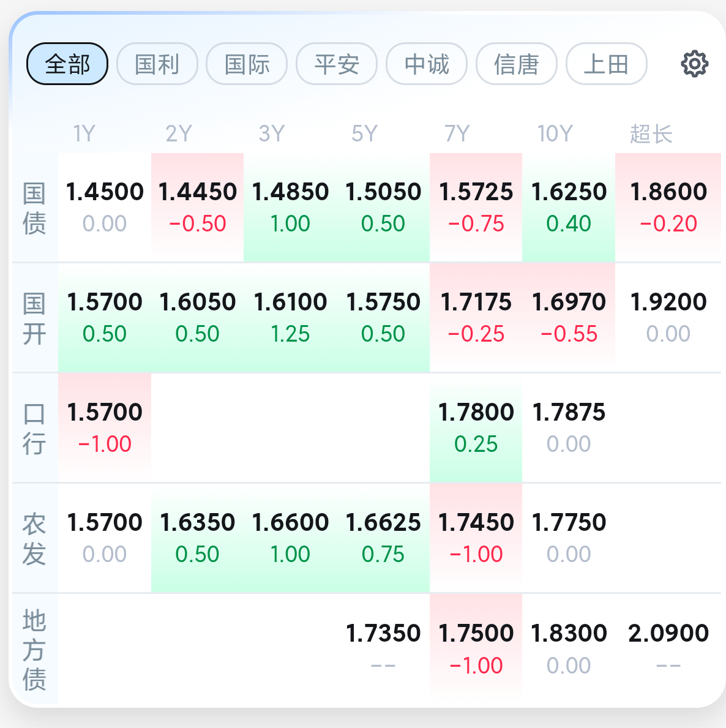The height and width of the screenshot is (728, 726).
Task: Switch to the 国际 tab
Action: click(x=247, y=64)
